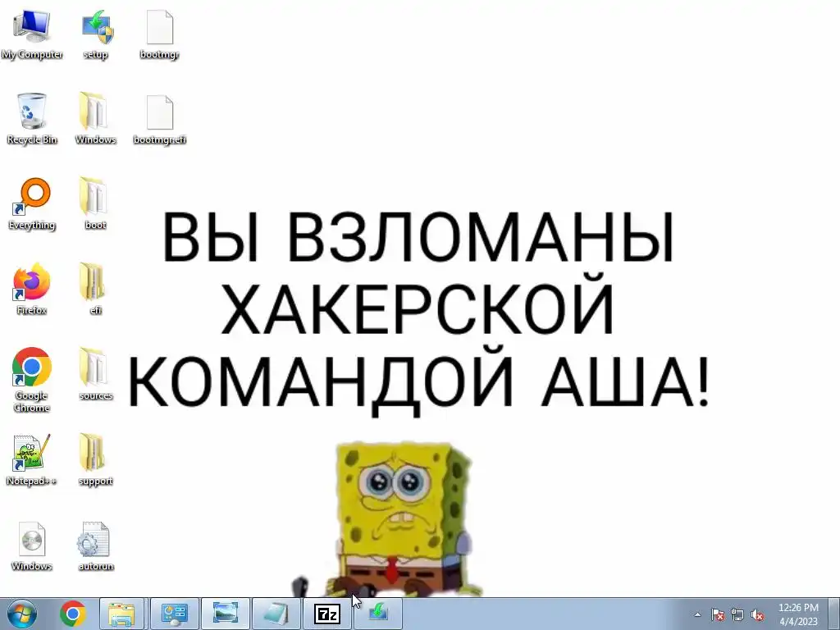Select the sources folder icon

point(96,374)
